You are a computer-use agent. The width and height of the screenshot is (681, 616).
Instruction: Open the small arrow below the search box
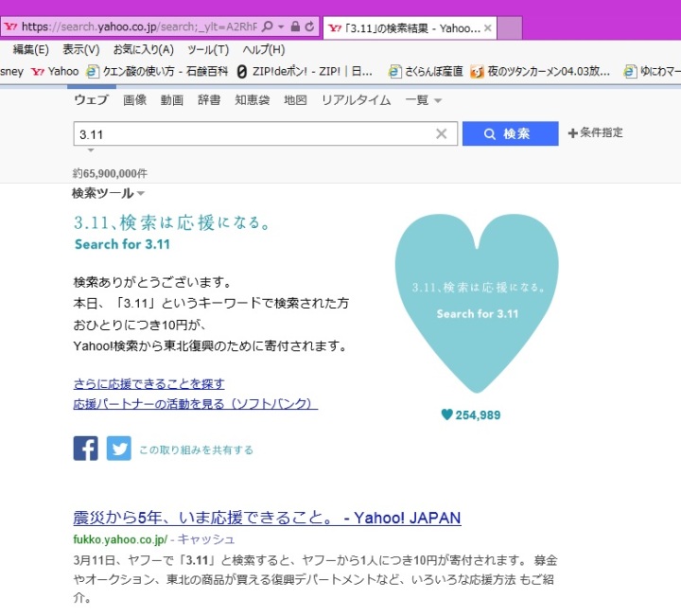click(x=90, y=150)
